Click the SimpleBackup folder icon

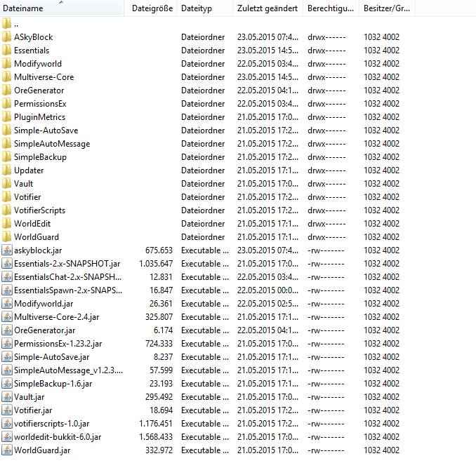pos(7,157)
